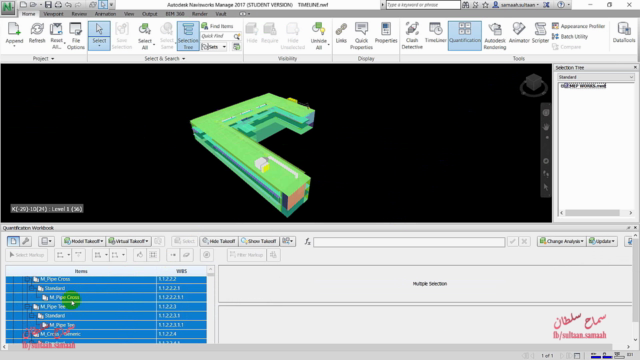Open the Update dropdown
The height and width of the screenshot is (360, 640).
(x=602, y=241)
